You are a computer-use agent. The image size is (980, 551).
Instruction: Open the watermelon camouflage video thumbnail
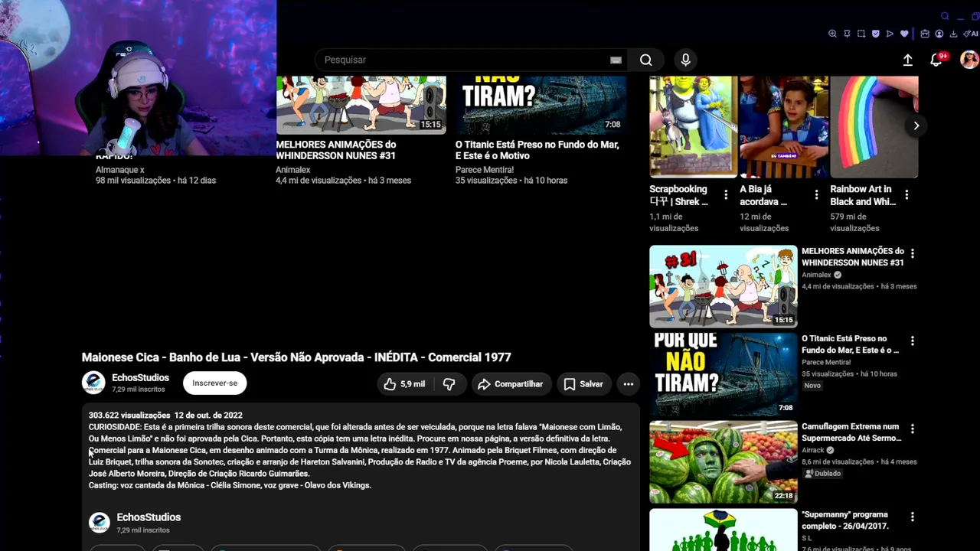(x=723, y=462)
